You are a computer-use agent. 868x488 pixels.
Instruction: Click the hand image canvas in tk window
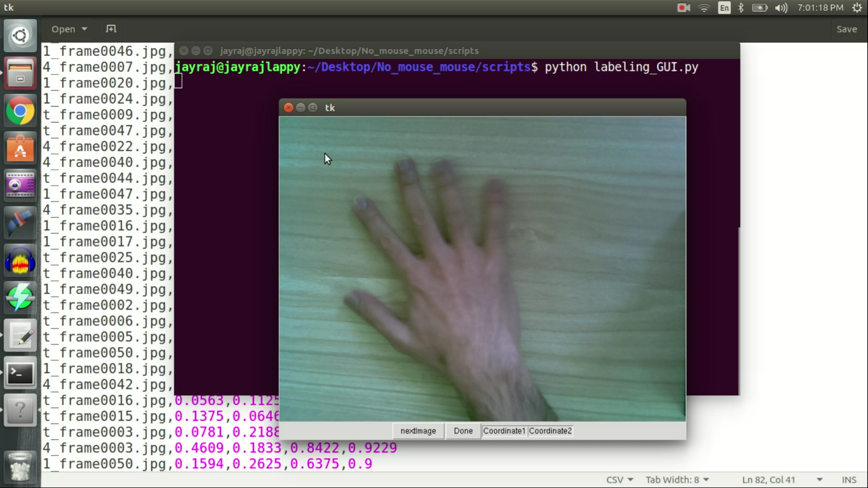click(482, 269)
